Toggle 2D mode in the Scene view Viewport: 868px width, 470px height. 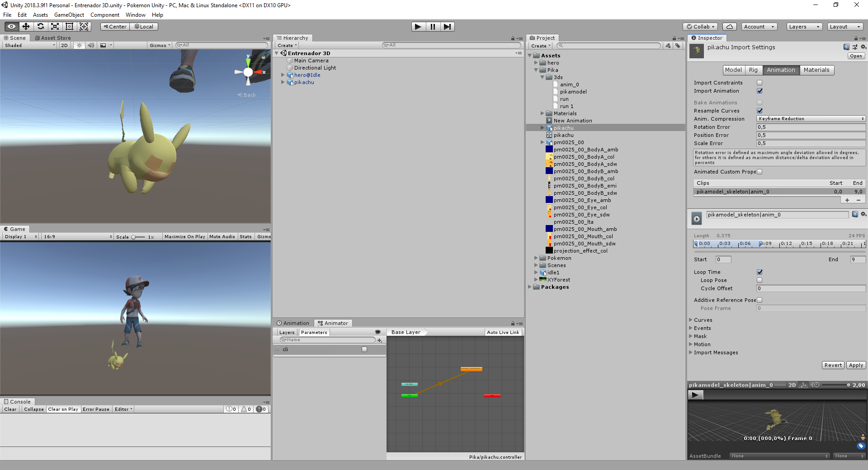click(x=64, y=45)
